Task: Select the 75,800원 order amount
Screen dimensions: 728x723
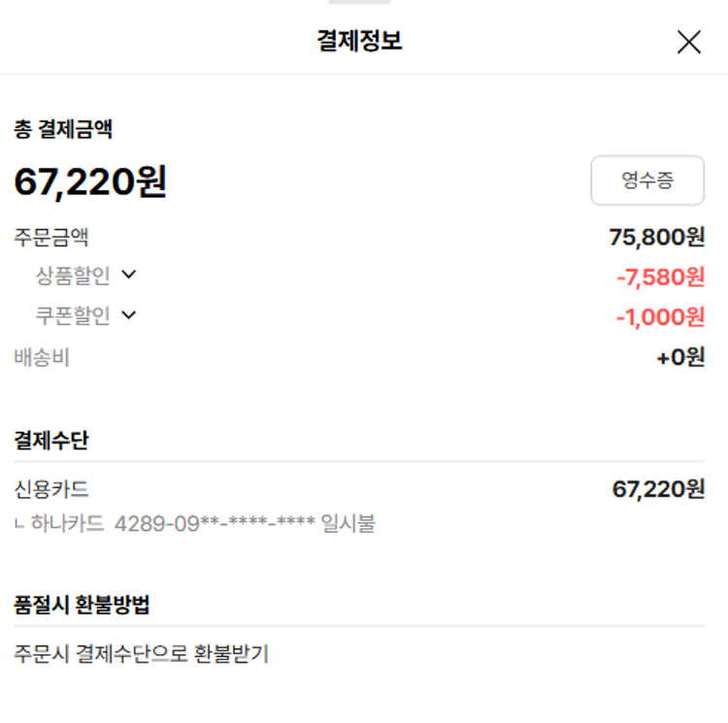Action: coord(657,237)
